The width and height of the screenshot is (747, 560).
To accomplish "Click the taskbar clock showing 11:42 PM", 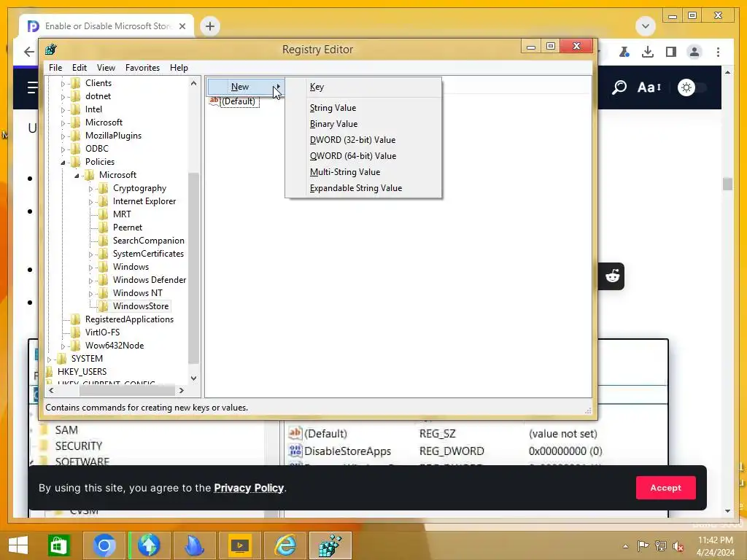I will pyautogui.click(x=715, y=540).
